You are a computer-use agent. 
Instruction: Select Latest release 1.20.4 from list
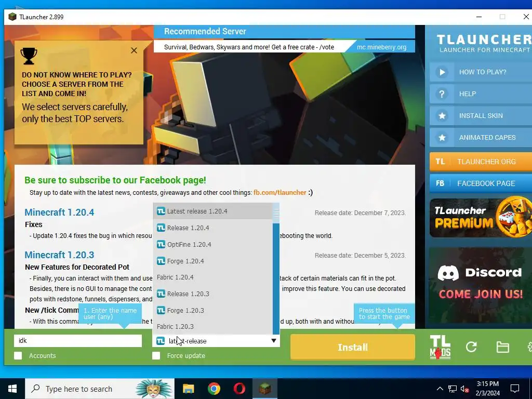(212, 211)
